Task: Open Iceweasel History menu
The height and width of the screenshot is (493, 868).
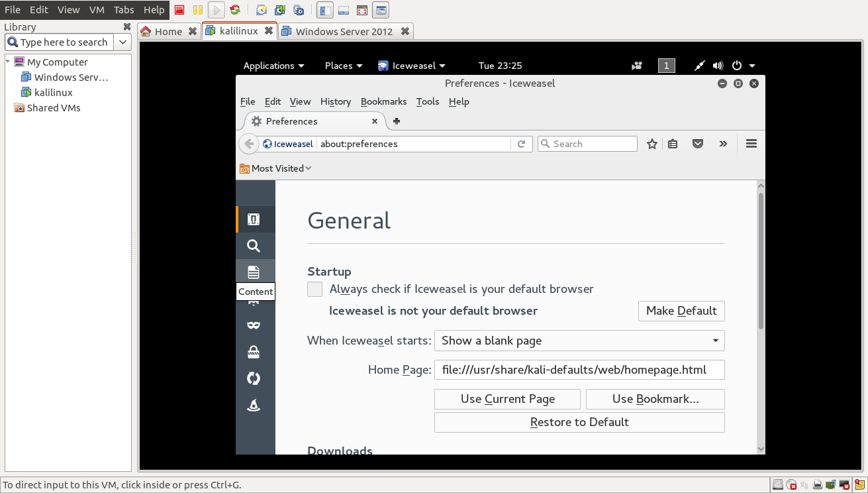Action: coord(336,101)
